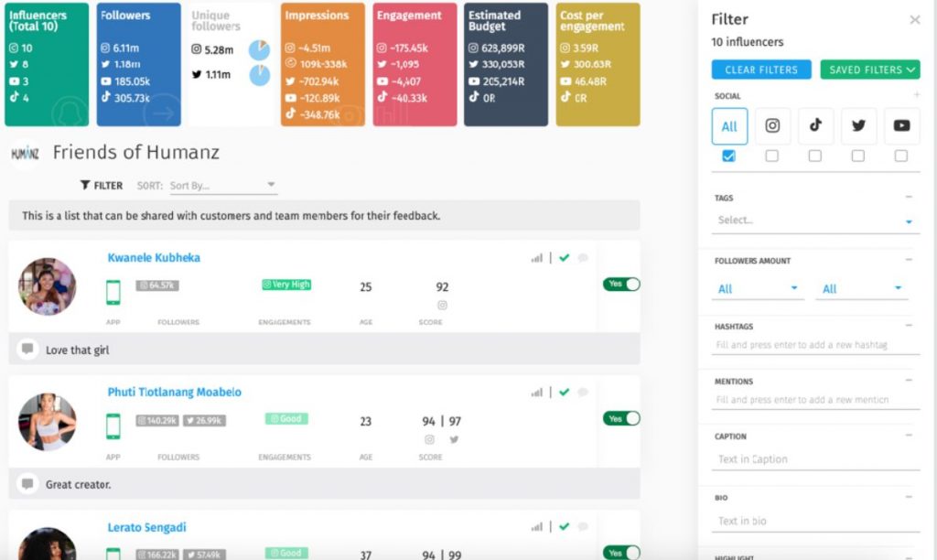Tick the checkbox under the YouTube icon
This screenshot has height=560, width=937.
click(x=901, y=156)
